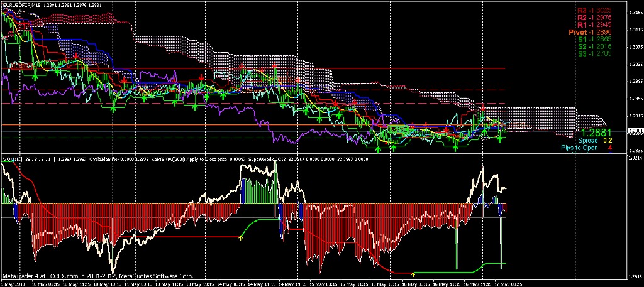This screenshot has width=644, height=287.
Task: Click the 1.2955 price axis label
Action: pos(635,99)
